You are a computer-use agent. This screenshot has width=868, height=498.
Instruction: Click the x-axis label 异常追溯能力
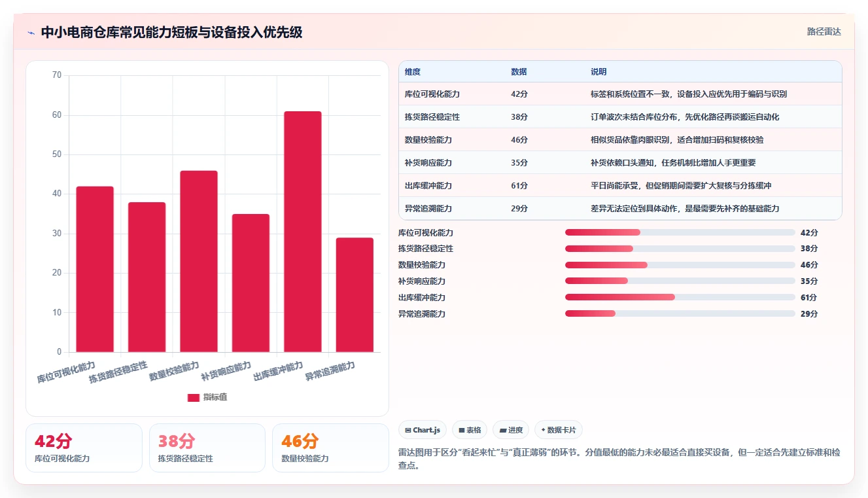click(330, 372)
